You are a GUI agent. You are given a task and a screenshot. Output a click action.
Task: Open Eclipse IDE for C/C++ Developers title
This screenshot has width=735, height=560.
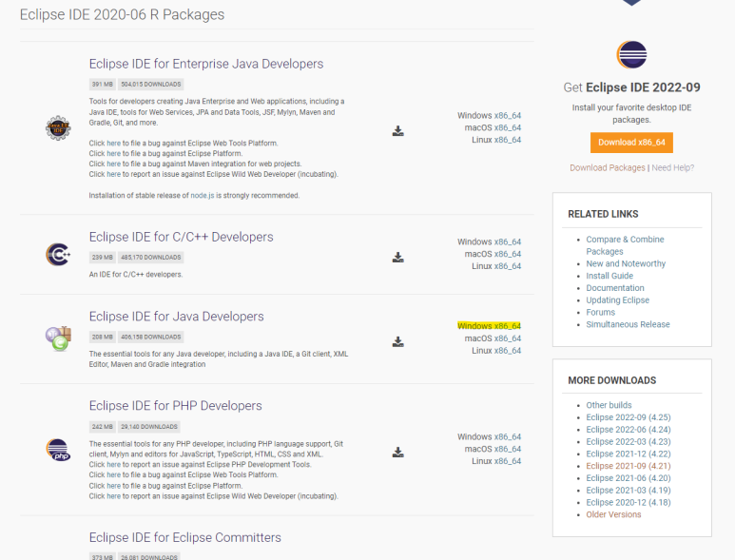point(181,237)
